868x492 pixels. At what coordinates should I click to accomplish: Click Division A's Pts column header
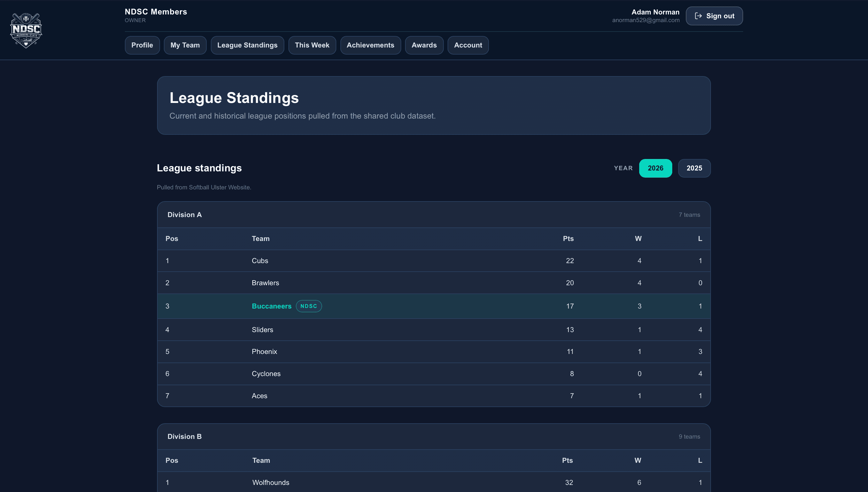[x=568, y=239]
